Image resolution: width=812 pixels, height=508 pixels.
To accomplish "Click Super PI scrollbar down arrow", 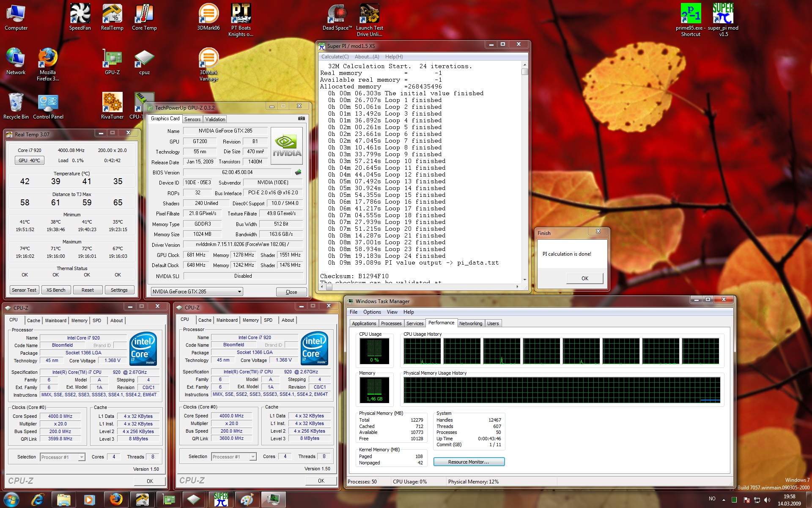I will coord(525,279).
